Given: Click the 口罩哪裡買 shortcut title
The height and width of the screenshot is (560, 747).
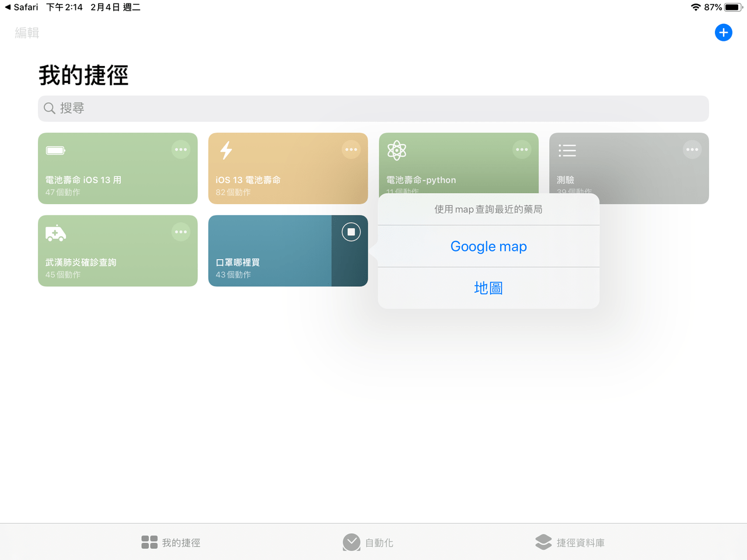Looking at the screenshot, I should coord(238,262).
